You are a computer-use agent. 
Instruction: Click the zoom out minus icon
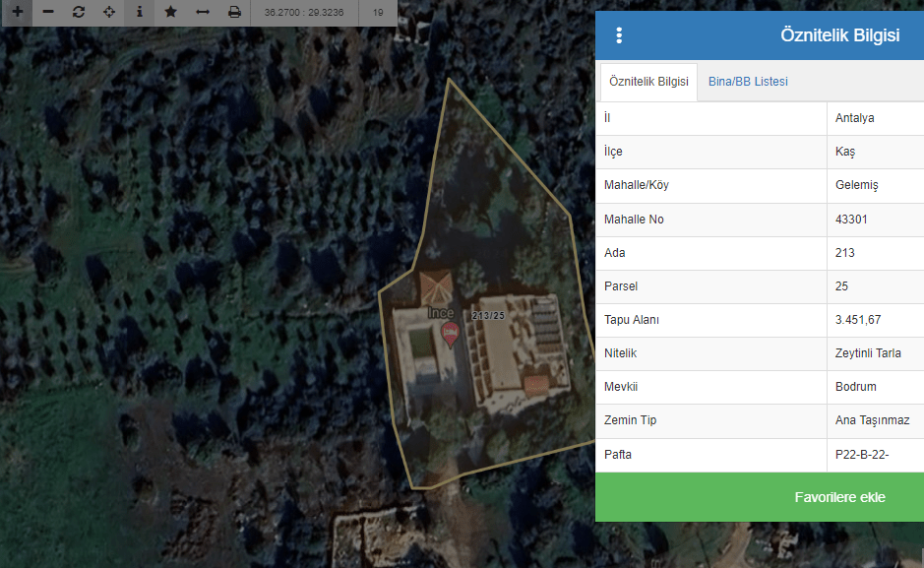click(x=47, y=13)
